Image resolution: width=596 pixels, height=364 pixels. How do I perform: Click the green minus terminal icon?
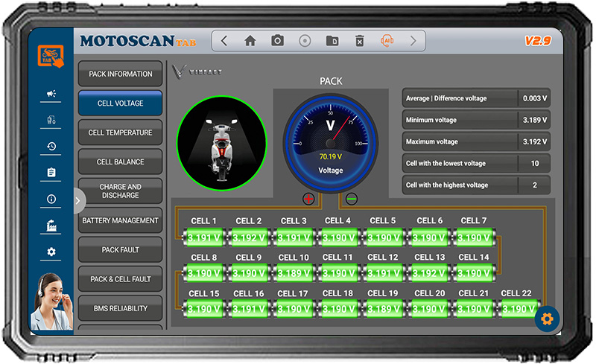point(352,199)
